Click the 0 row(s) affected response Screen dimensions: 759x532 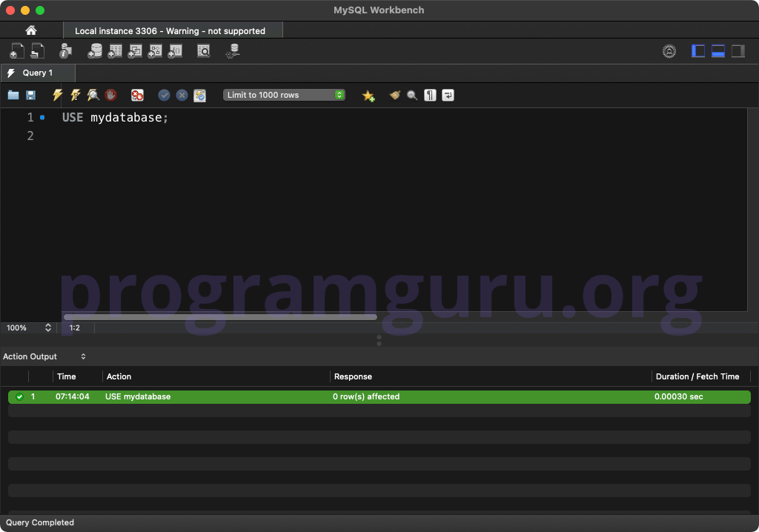[x=366, y=396]
